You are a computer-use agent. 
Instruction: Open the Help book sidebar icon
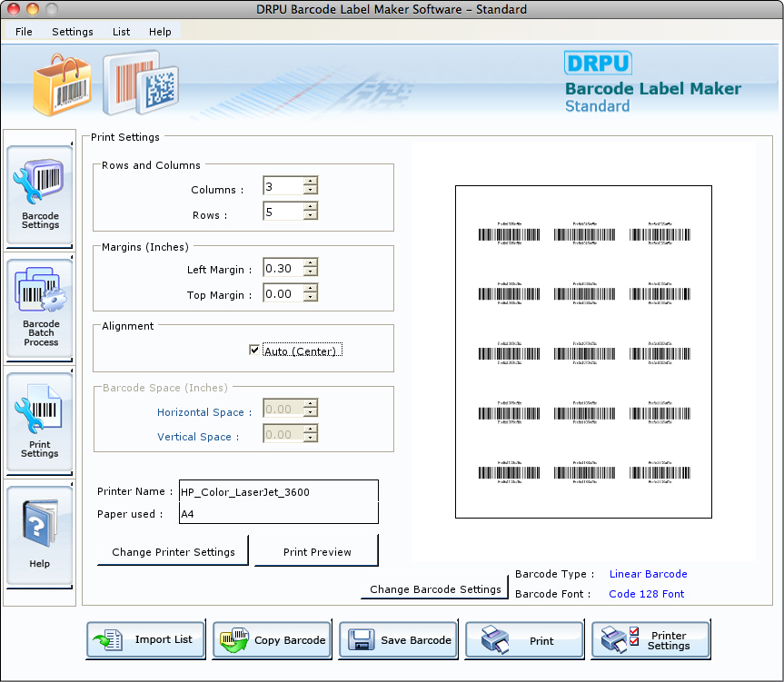(39, 535)
